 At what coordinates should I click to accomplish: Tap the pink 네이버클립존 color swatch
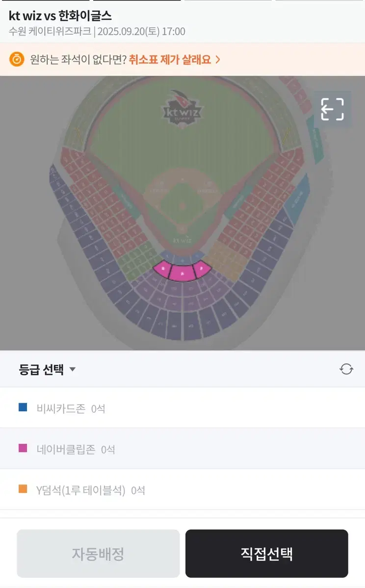coord(23,448)
